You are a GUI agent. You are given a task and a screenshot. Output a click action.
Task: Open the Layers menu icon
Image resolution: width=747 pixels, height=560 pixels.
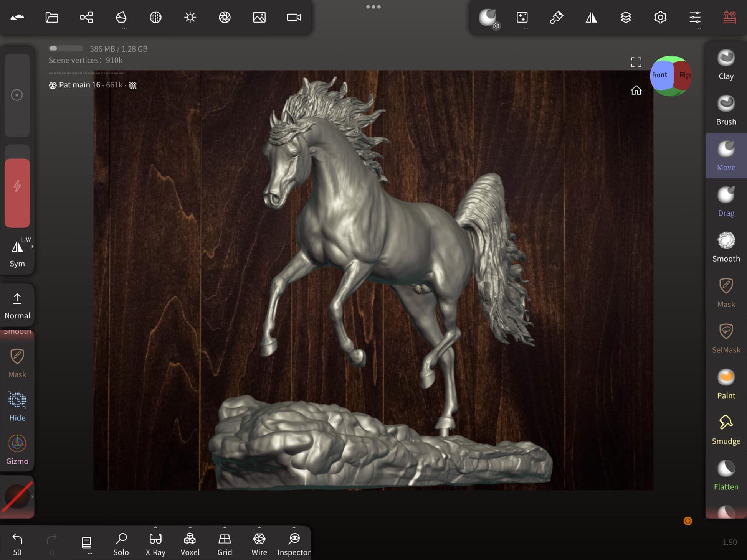[x=626, y=17]
